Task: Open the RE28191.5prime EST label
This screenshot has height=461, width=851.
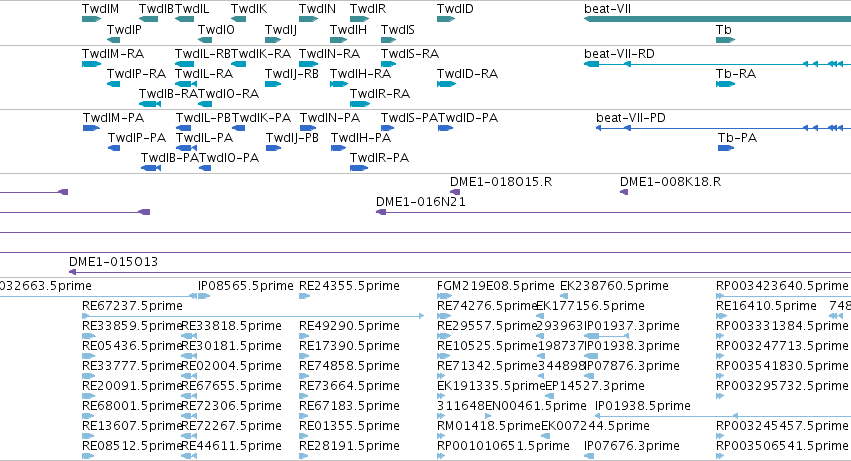Action: [x=349, y=447]
